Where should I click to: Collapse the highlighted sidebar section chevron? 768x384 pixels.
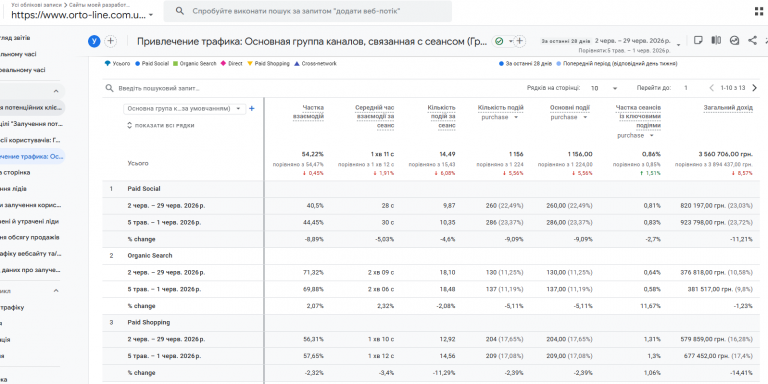pyautogui.click(x=56, y=91)
